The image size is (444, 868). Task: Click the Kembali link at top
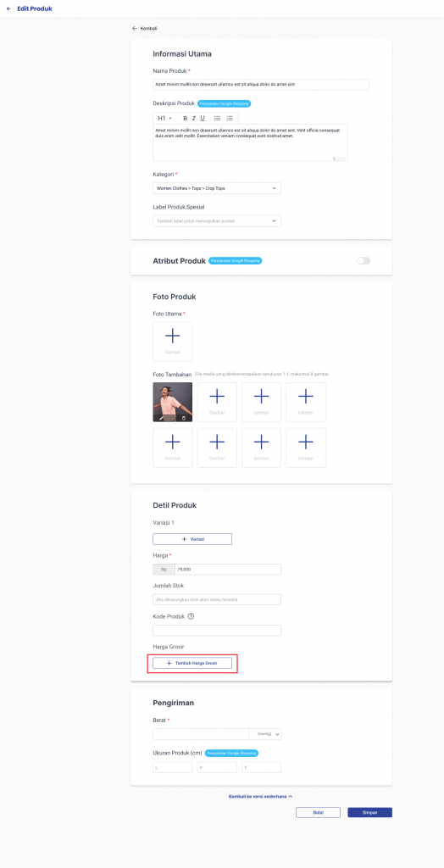coord(145,28)
